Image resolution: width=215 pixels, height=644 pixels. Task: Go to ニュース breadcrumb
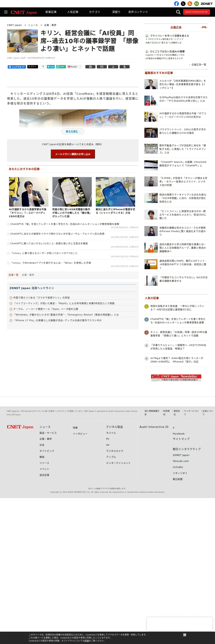pos(33,25)
